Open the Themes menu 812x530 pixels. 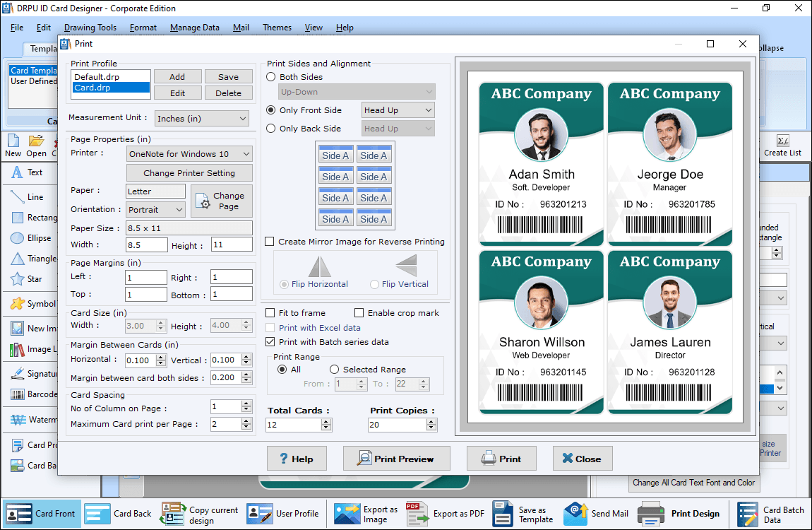[x=277, y=28]
